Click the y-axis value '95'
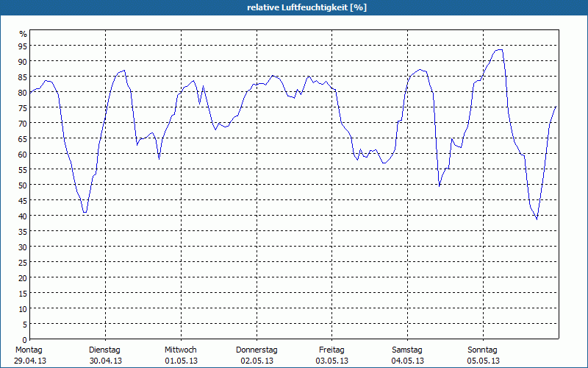The height and width of the screenshot is (368, 588). click(x=23, y=46)
